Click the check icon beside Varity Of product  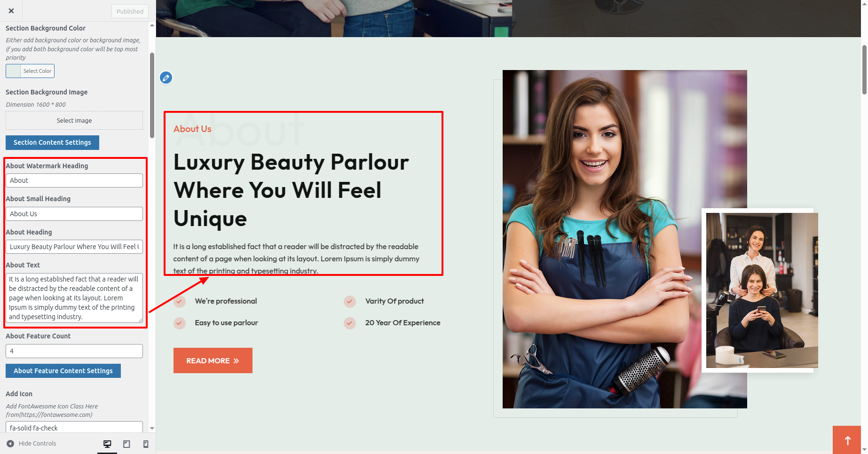coord(350,301)
